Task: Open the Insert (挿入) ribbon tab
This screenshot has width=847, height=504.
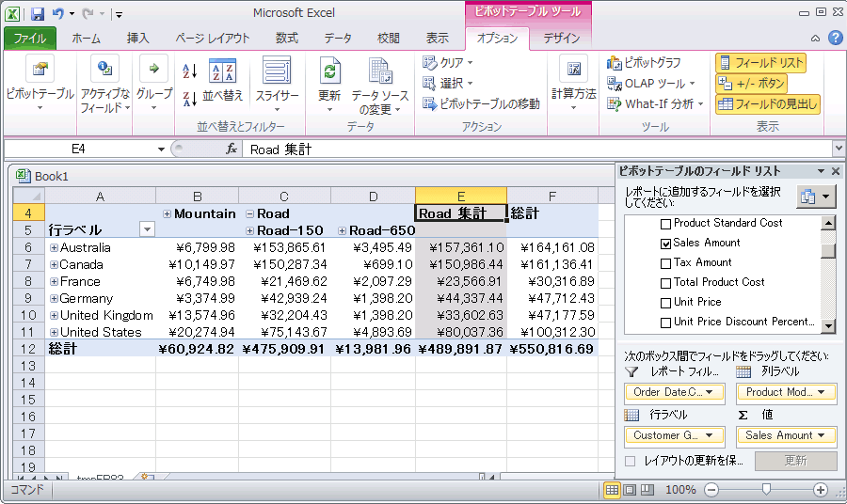Action: [137, 39]
